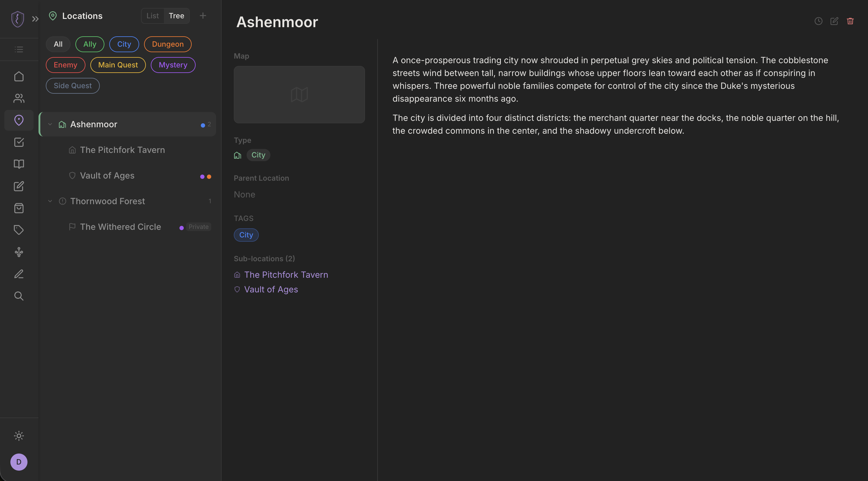Add a new location with plus

[x=203, y=16]
